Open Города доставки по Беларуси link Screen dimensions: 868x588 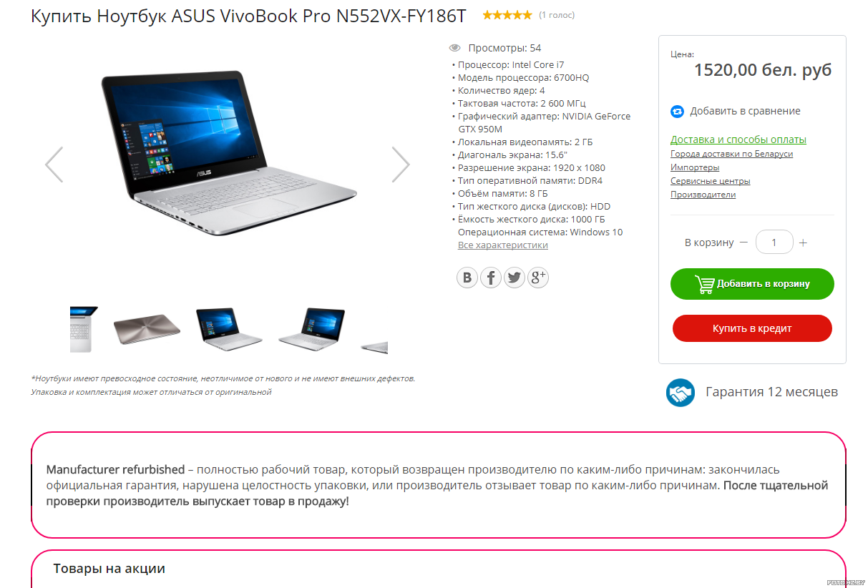(731, 154)
